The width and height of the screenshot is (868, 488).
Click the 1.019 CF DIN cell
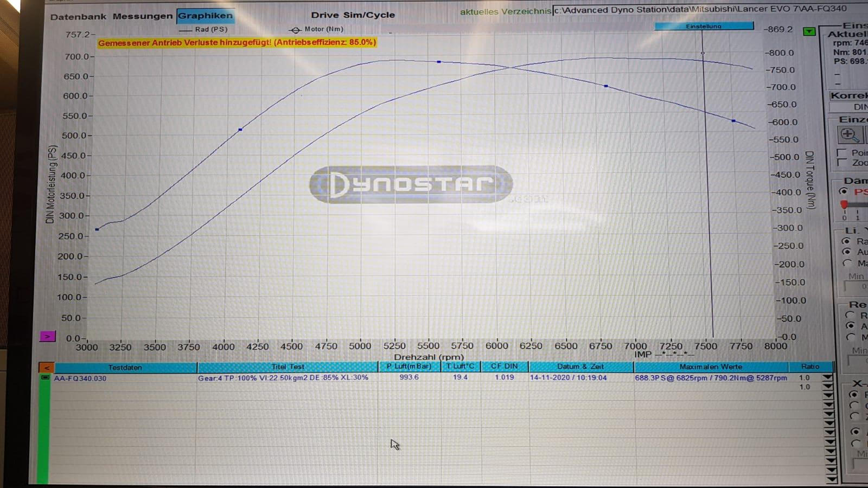coord(504,377)
